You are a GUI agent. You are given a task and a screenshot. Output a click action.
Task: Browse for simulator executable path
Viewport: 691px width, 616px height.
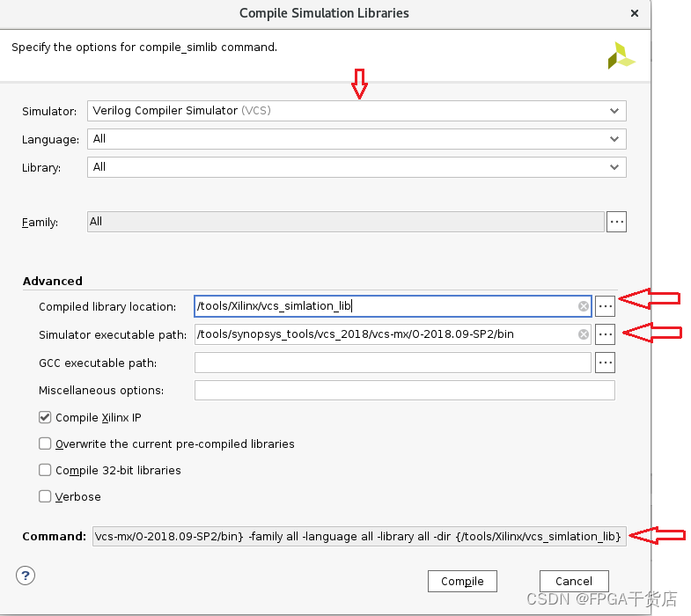pyautogui.click(x=605, y=334)
